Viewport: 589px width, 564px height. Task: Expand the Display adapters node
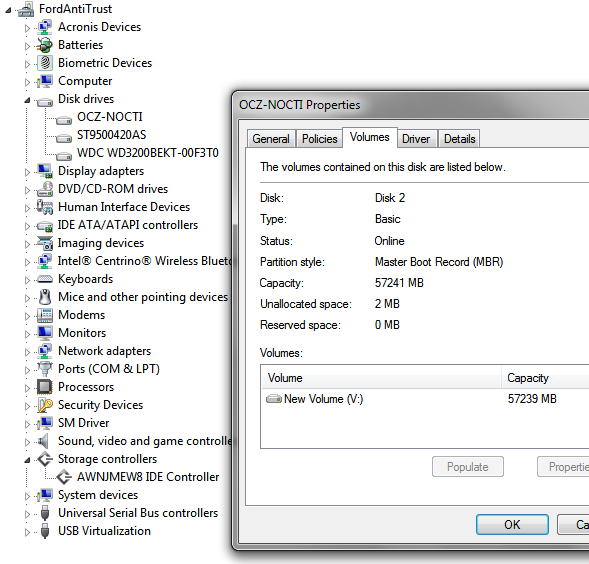(x=27, y=172)
